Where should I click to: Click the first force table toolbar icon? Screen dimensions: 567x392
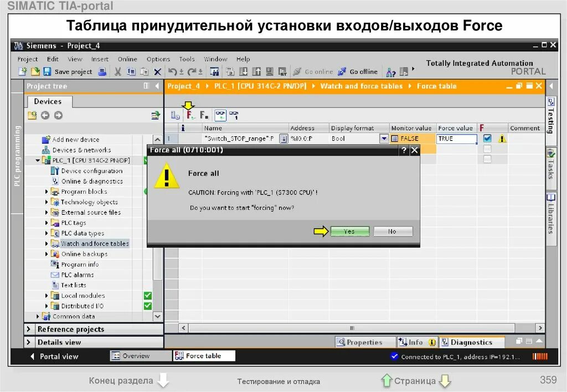click(175, 115)
